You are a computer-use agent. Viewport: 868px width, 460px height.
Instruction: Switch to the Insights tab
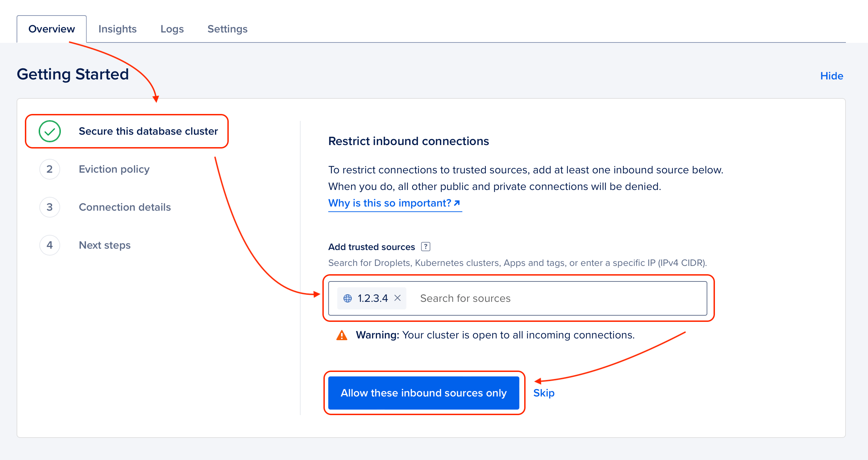click(117, 29)
